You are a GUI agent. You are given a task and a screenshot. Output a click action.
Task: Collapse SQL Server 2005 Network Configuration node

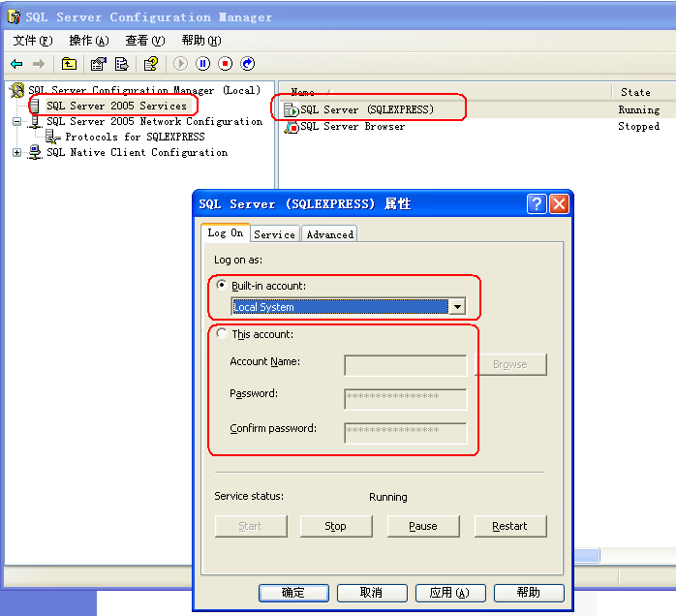[16, 122]
